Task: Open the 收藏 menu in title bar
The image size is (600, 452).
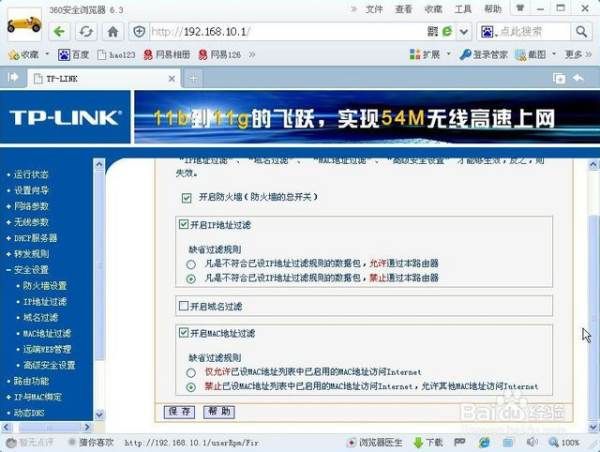Action: click(433, 9)
